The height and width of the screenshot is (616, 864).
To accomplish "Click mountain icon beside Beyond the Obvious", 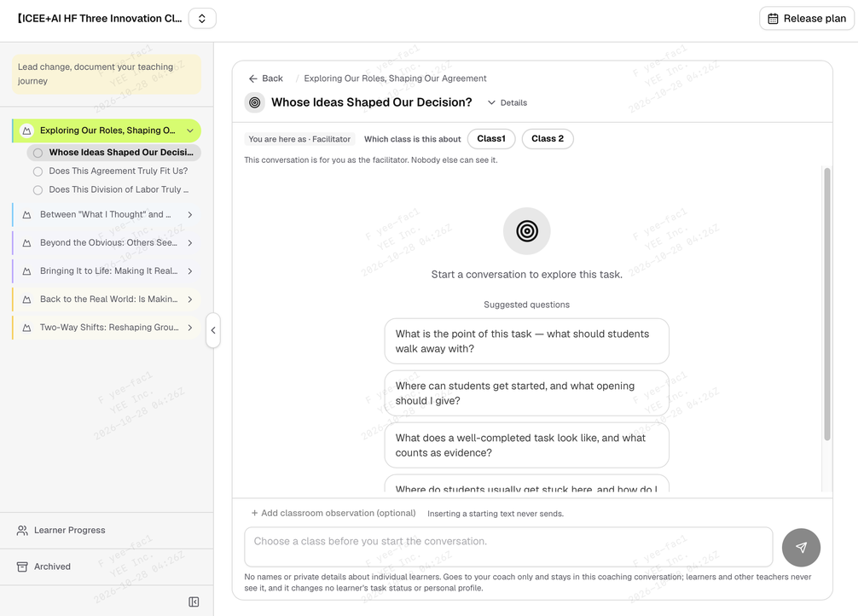I will 26,243.
